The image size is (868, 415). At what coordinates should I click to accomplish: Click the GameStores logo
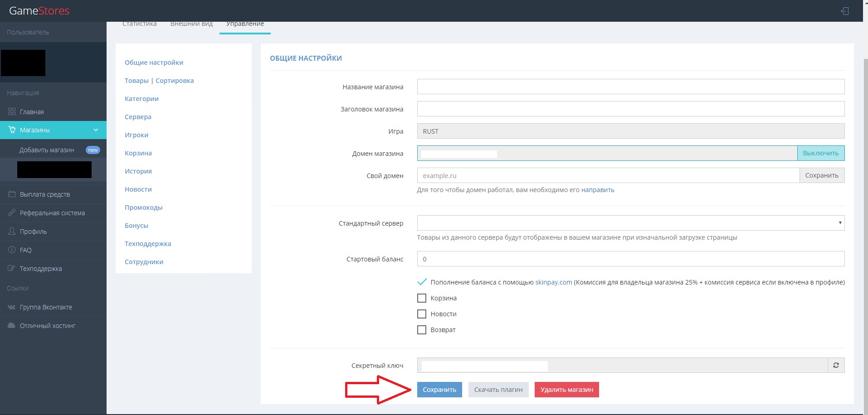pos(39,11)
